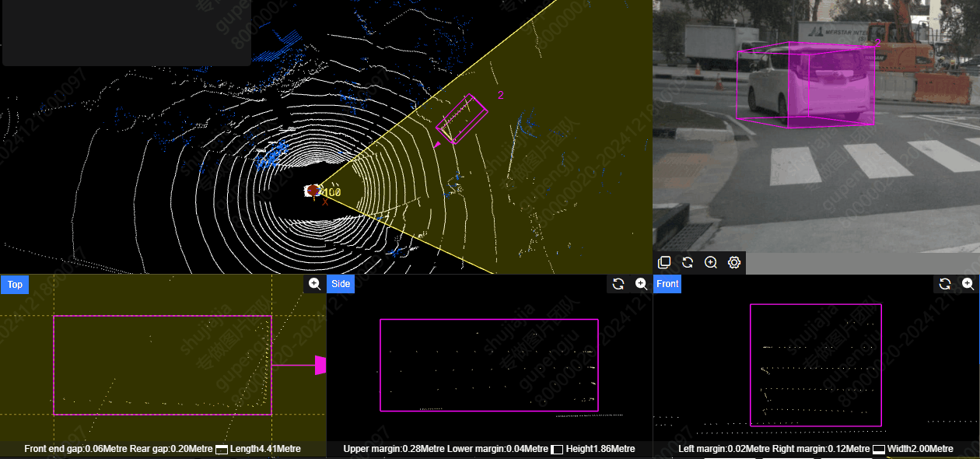Open camera view settings gear
The image size is (980, 459).
click(734, 263)
